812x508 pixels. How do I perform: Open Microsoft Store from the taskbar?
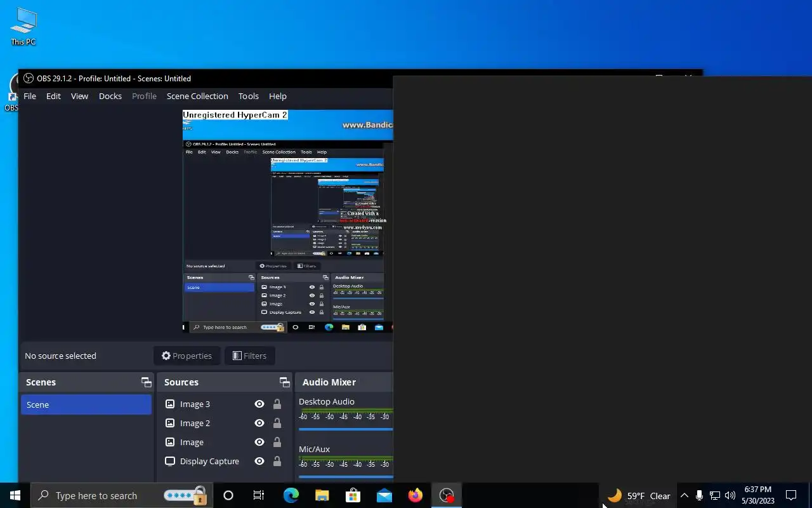click(x=353, y=495)
